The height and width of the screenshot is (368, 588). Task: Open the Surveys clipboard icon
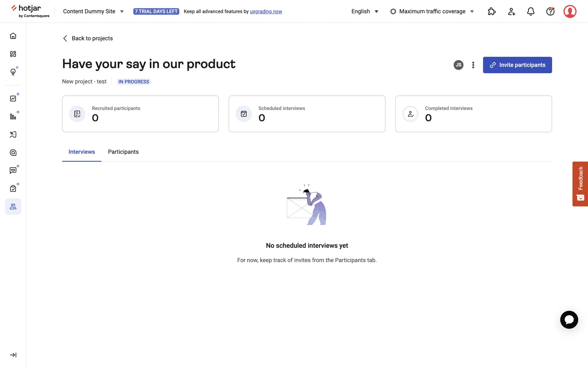tap(13, 189)
